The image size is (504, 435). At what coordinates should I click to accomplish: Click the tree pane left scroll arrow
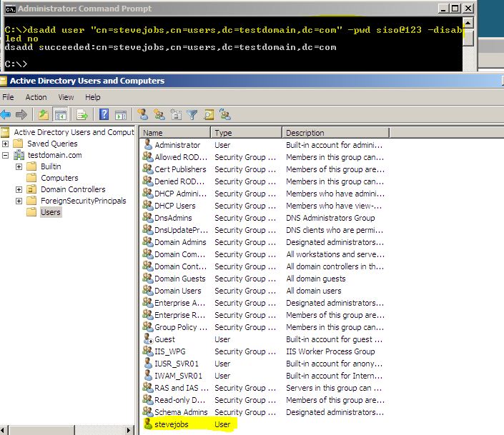click(4, 430)
